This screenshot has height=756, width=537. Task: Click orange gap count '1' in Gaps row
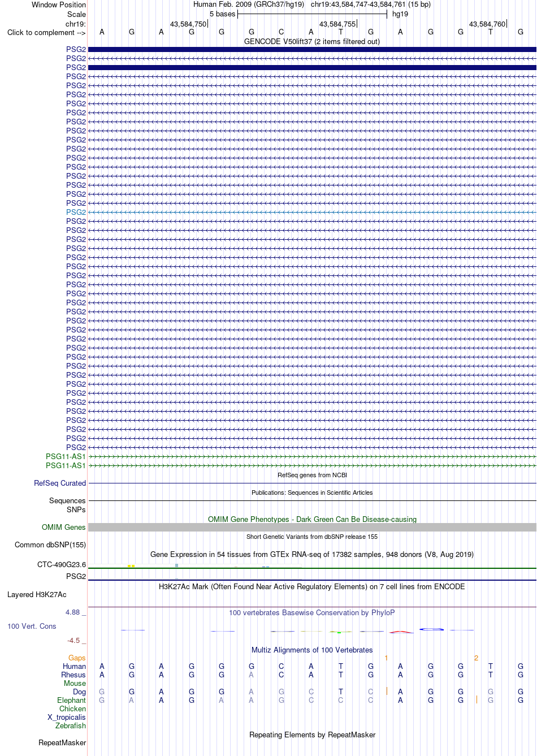coord(386,658)
